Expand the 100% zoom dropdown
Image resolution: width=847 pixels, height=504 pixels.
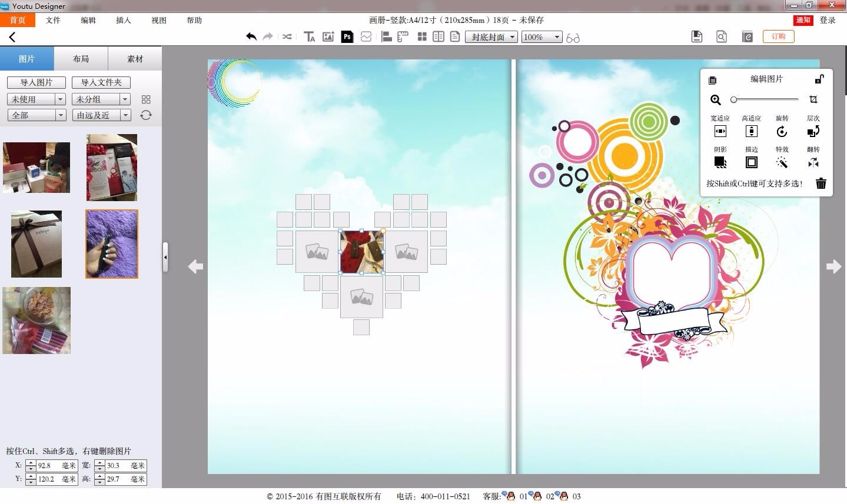pyautogui.click(x=542, y=37)
